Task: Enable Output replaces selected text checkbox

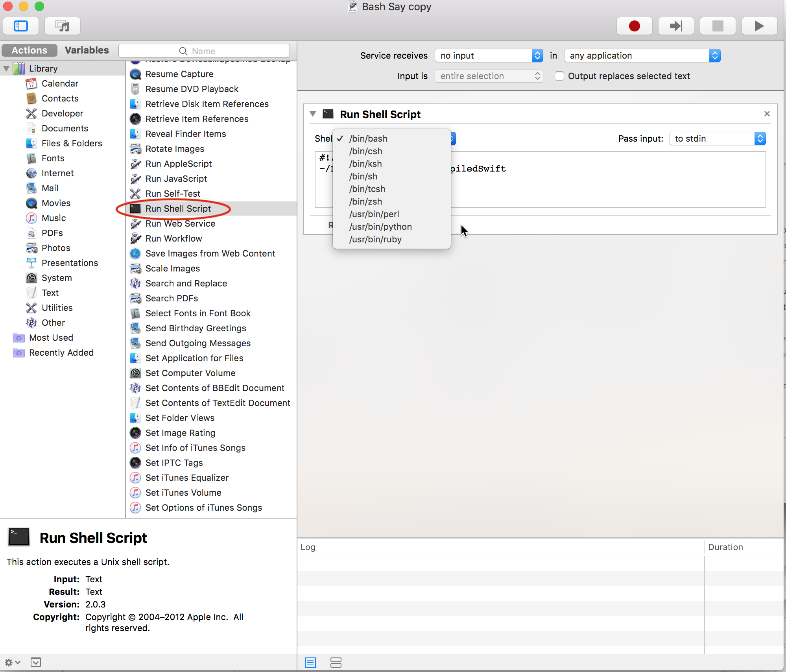Action: (559, 76)
